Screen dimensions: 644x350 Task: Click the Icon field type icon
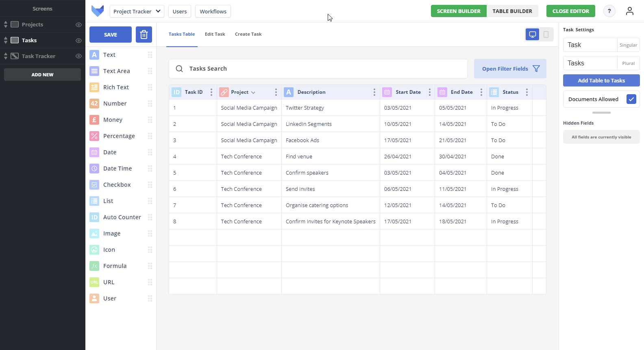click(94, 250)
